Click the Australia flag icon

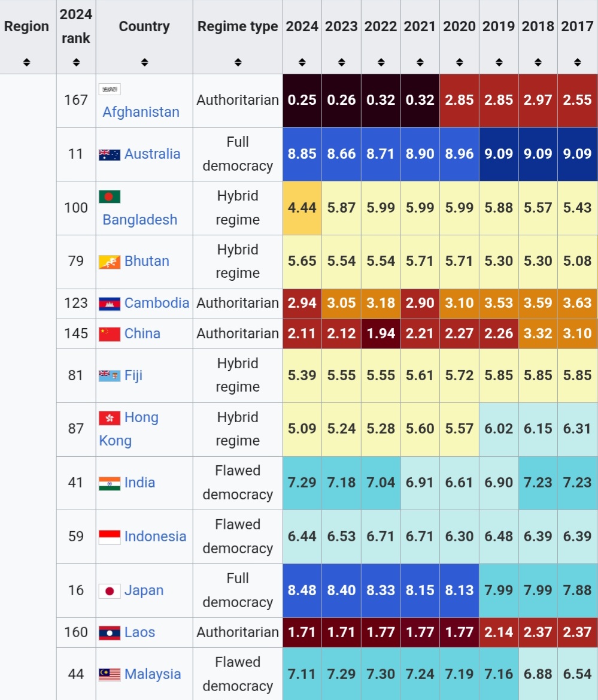click(110, 154)
